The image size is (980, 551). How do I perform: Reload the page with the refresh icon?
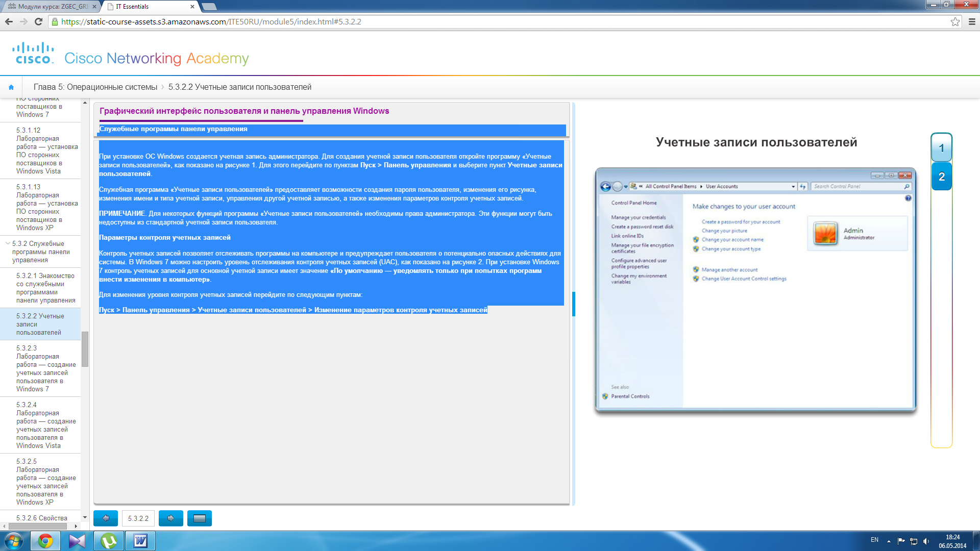coord(38,21)
